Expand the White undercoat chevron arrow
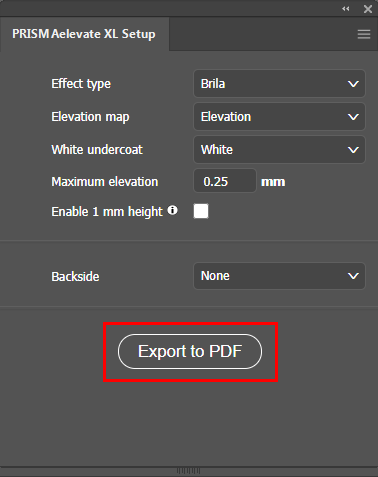 [x=353, y=150]
